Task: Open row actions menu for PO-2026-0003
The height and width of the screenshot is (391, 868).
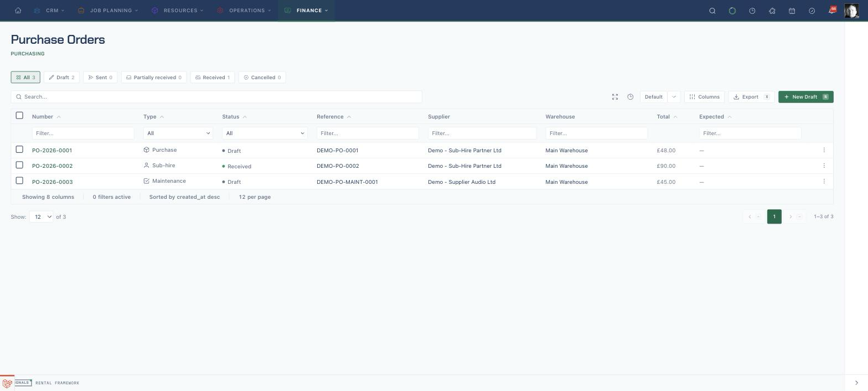Action: coord(824,181)
